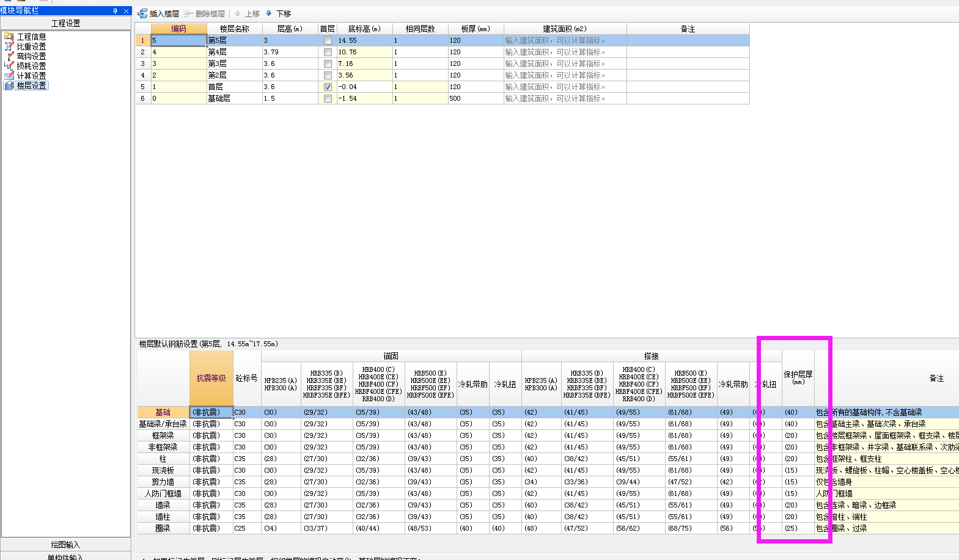Click the C25 砼标号 cell for 圈梁
Screen dimensions: 959x560
tap(247, 528)
